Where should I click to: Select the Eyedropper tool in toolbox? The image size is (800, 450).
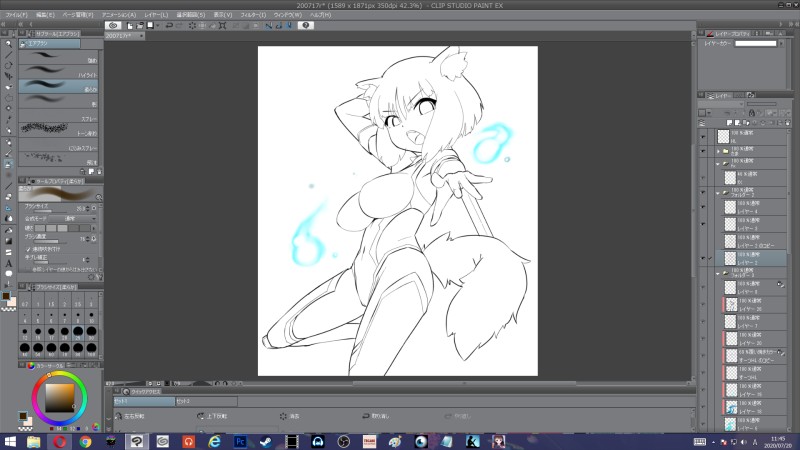coord(8,120)
